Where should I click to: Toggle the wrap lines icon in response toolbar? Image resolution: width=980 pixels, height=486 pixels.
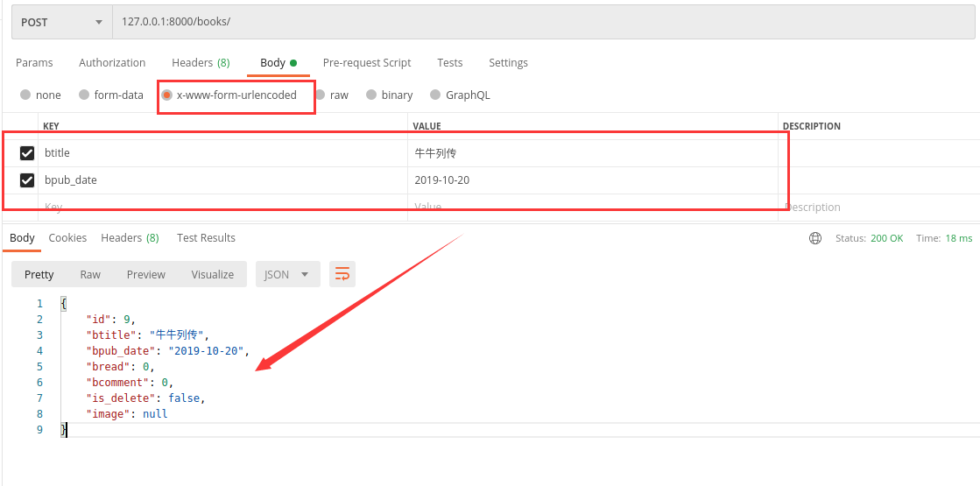tap(342, 274)
